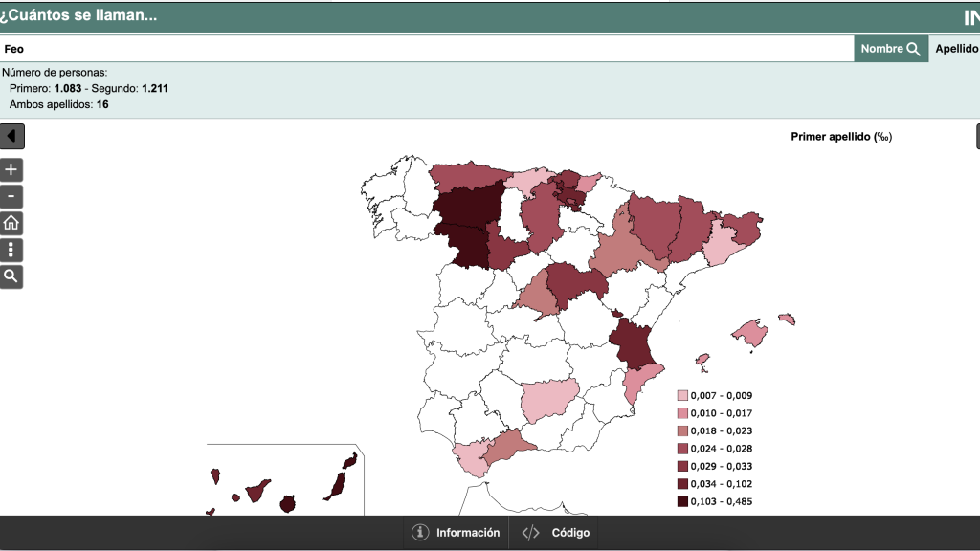Click the zoom out minus button
Image resolution: width=980 pixels, height=551 pixels.
click(x=11, y=197)
